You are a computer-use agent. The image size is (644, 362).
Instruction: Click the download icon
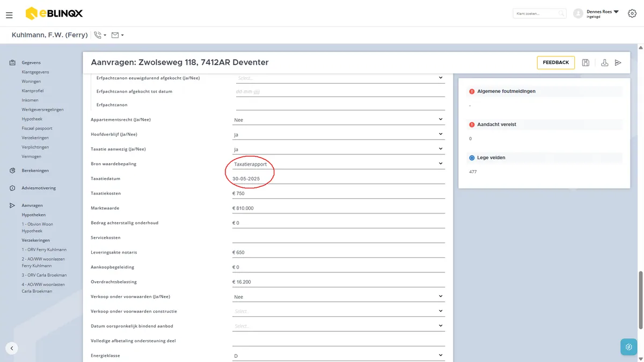coord(604,63)
